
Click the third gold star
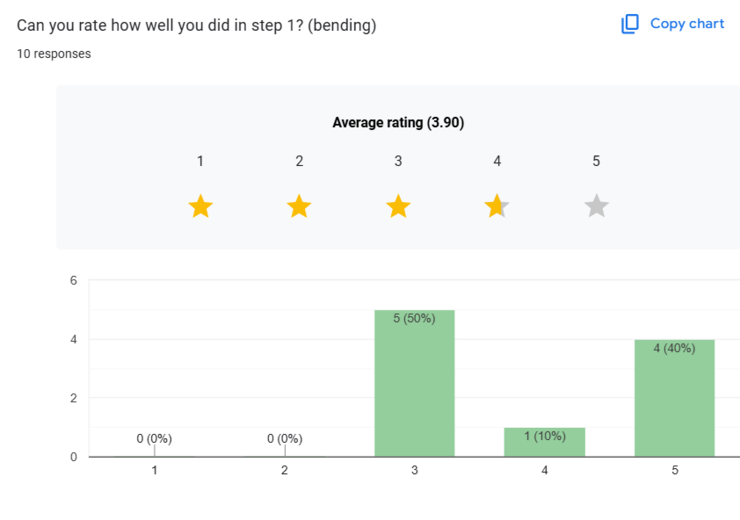(x=398, y=207)
